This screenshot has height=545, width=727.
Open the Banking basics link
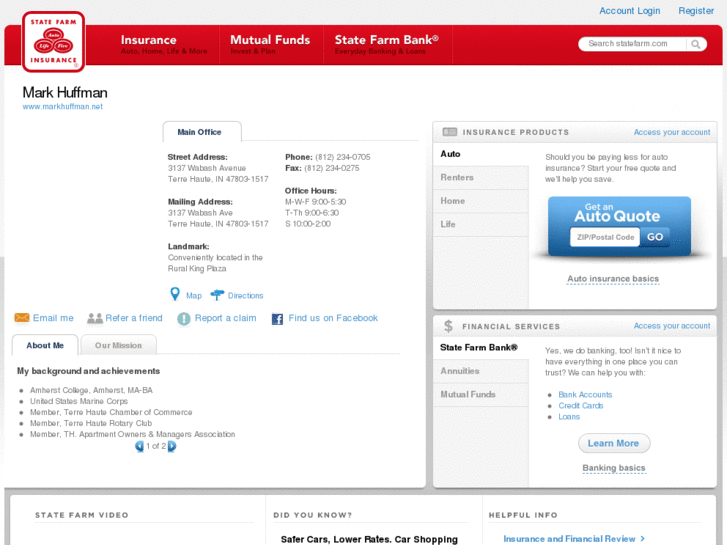pyautogui.click(x=614, y=468)
